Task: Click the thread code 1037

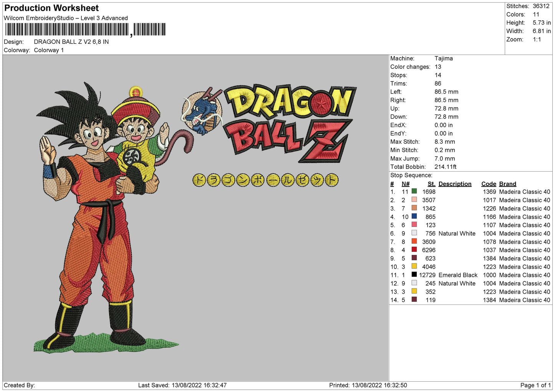Action: (x=489, y=250)
